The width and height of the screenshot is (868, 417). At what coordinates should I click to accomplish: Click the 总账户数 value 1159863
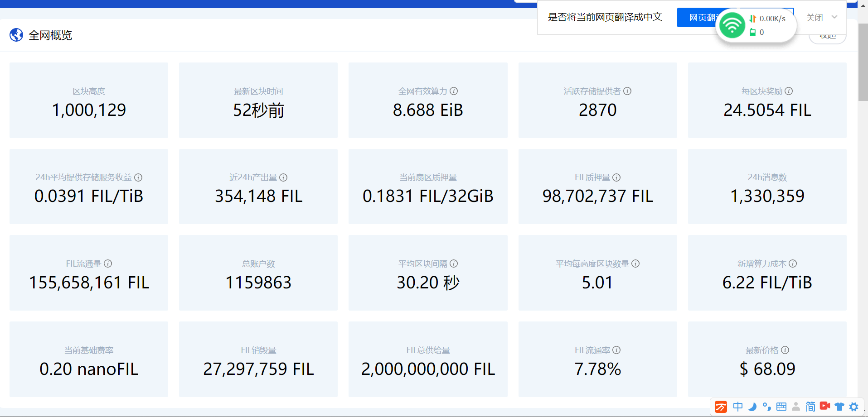[258, 283]
